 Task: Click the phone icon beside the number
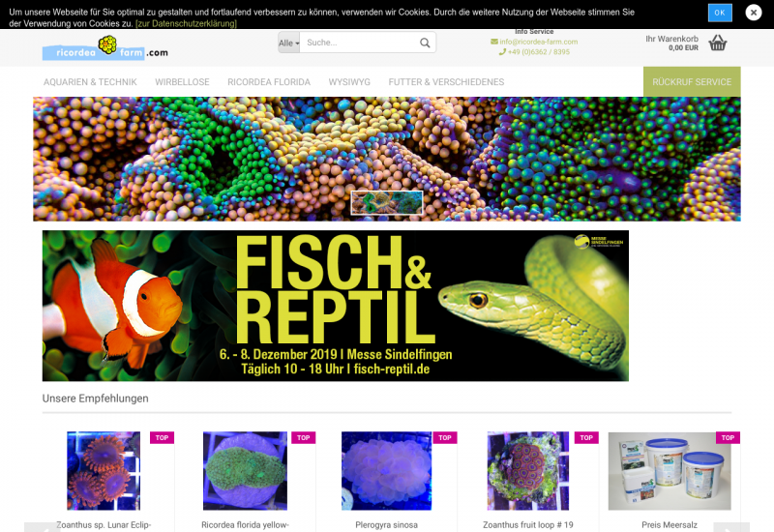(x=502, y=52)
